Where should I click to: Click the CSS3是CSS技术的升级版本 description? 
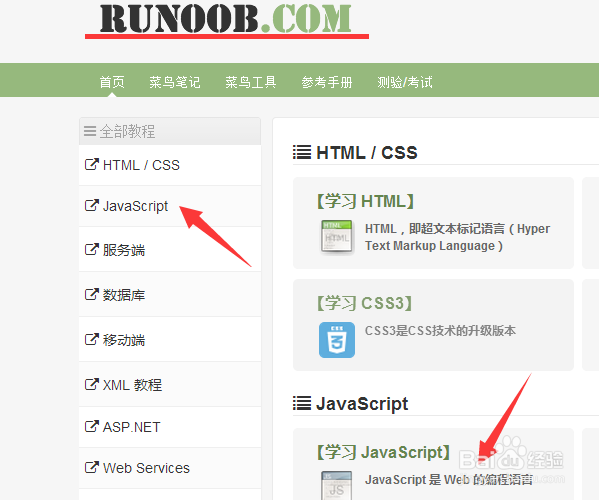point(440,331)
